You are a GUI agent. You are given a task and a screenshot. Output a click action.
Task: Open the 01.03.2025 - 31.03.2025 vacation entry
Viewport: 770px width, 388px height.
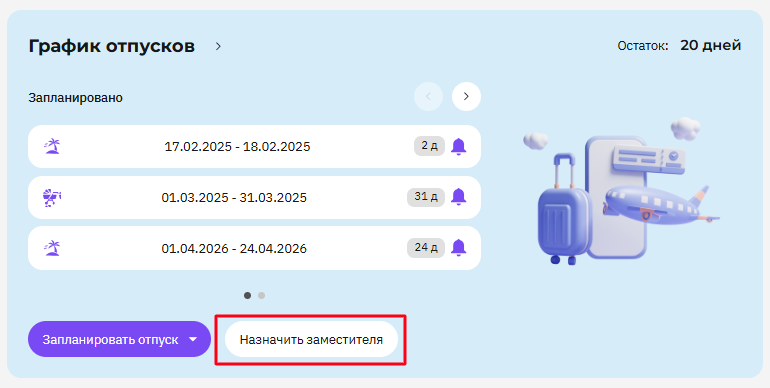[x=254, y=197]
